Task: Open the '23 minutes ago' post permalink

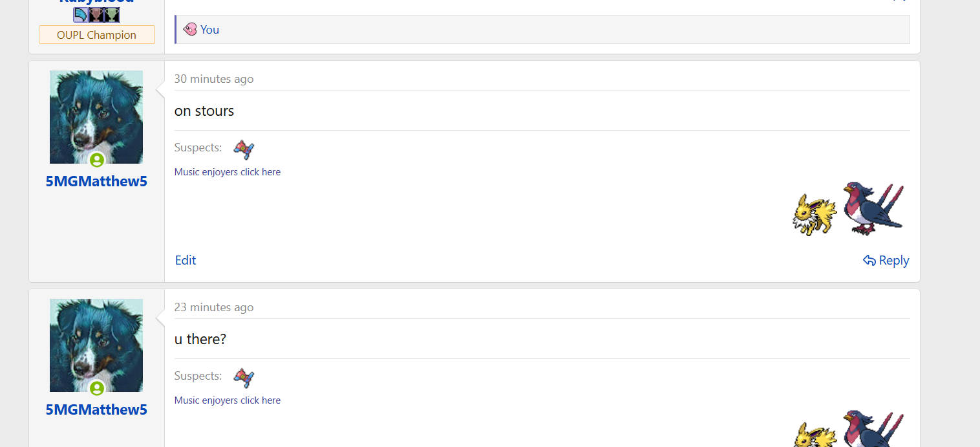Action: 214,307
